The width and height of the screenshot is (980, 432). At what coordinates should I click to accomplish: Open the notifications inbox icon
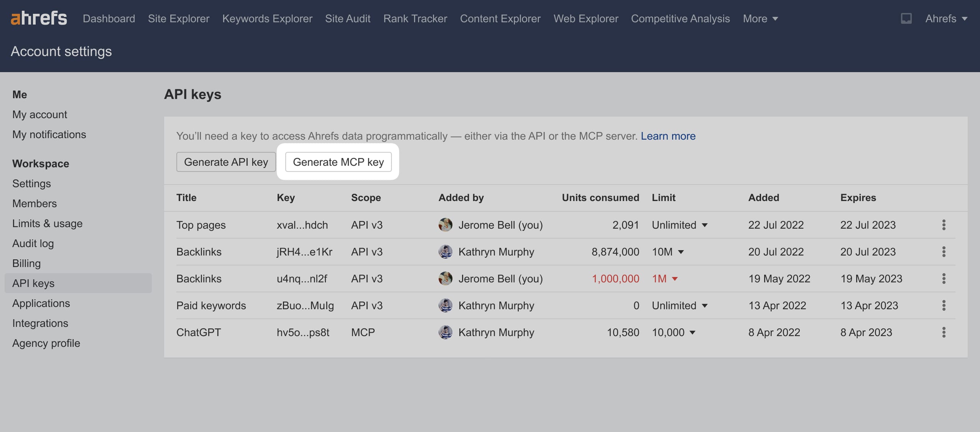(906, 18)
